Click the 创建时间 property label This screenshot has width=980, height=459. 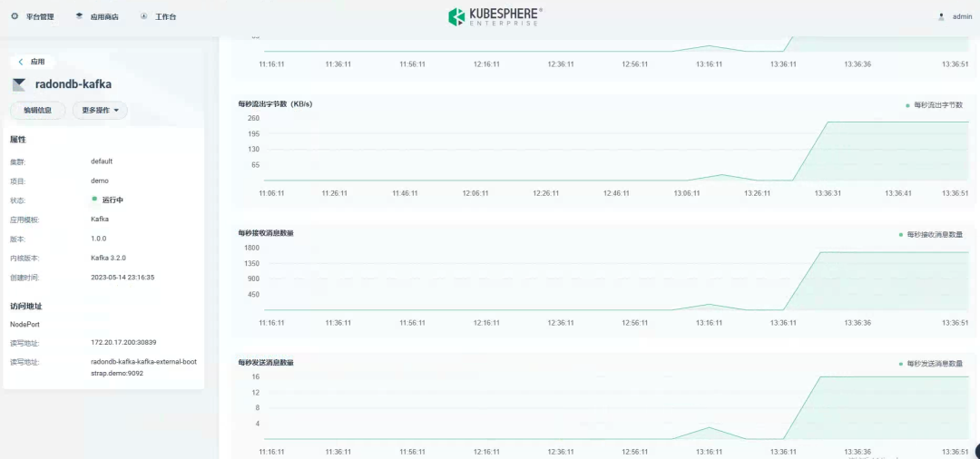25,278
